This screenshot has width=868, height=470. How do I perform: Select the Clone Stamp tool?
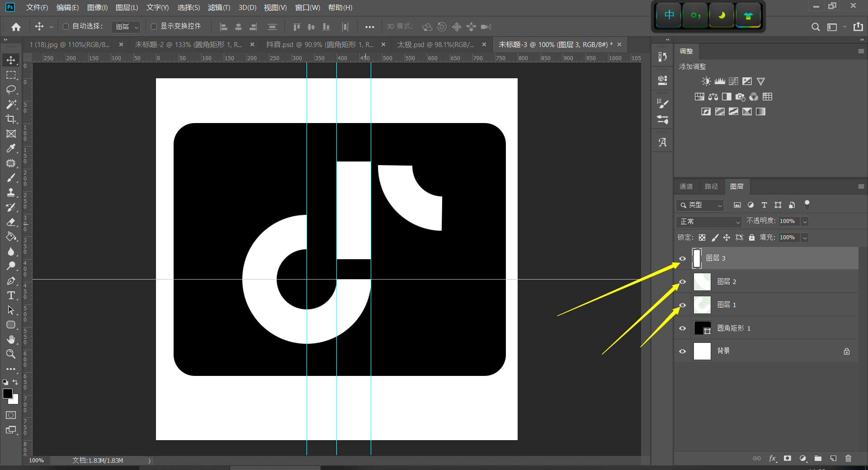click(11, 193)
